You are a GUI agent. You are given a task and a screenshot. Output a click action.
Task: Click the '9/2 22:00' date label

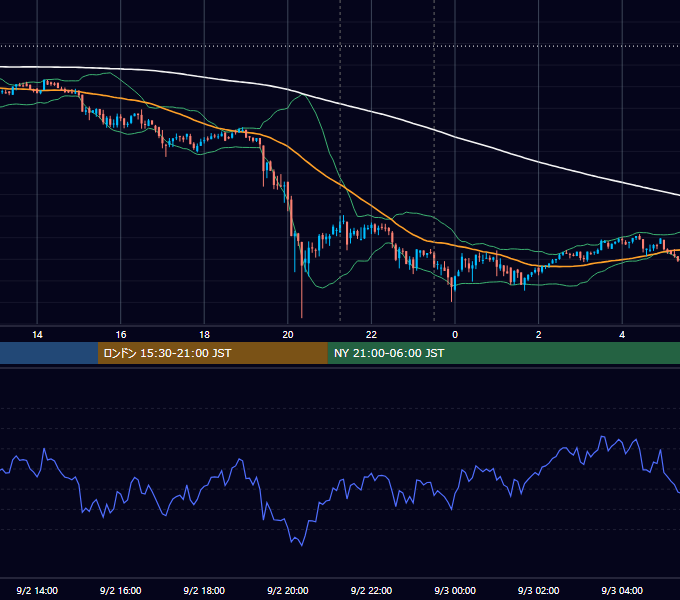371,590
